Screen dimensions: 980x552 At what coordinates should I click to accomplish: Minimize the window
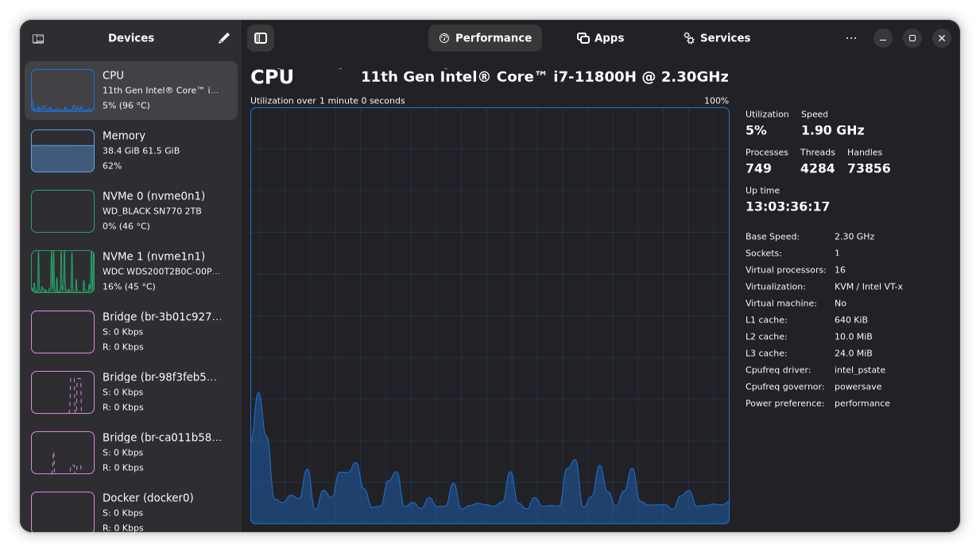883,38
